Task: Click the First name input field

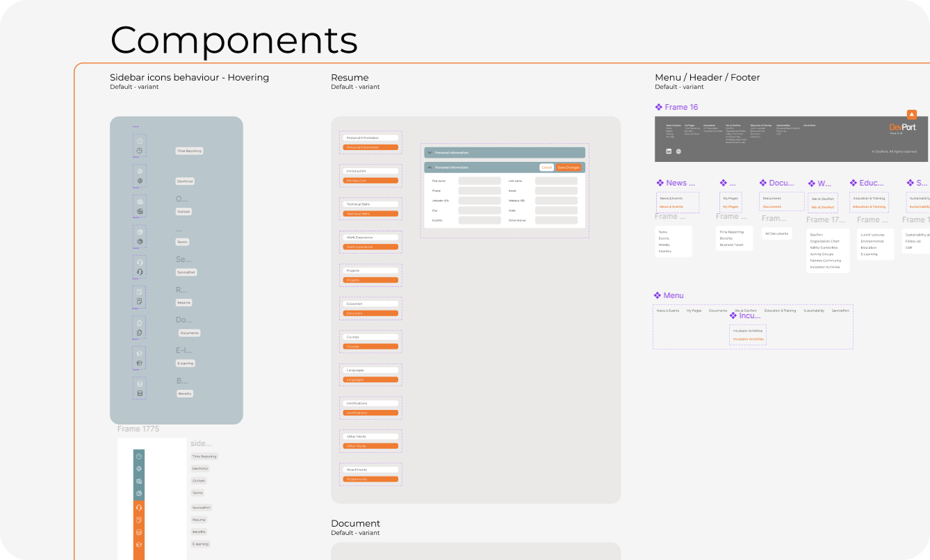Action: pos(479,181)
